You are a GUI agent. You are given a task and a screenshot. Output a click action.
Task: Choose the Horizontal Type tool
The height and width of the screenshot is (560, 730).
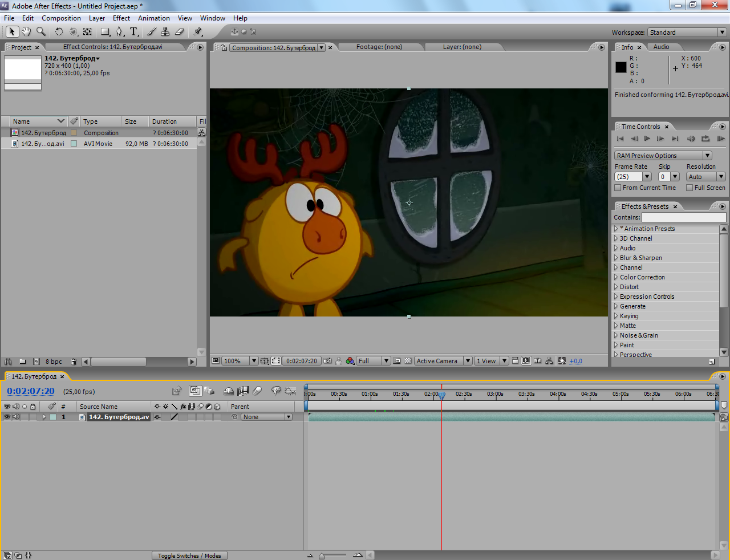tap(134, 32)
